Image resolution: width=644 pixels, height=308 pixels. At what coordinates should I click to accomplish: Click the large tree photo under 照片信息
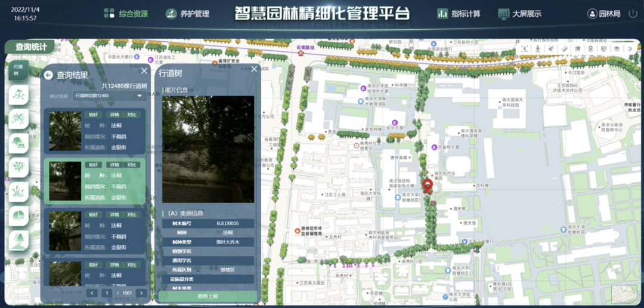[208, 149]
